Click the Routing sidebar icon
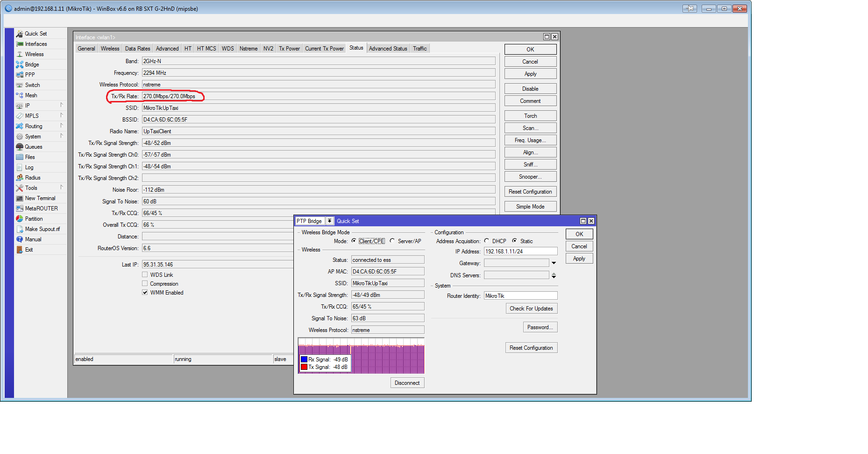This screenshot has height=454, width=868. click(x=20, y=126)
